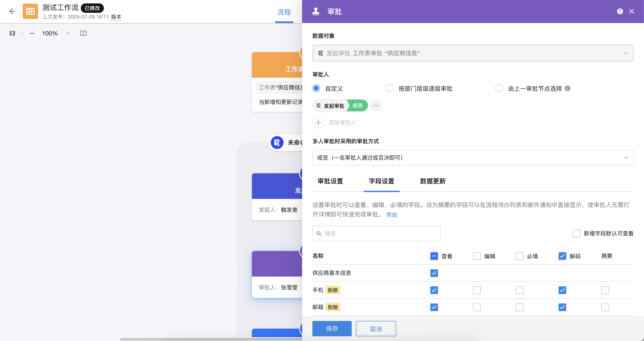Fit canvas to screen icon

(x=83, y=33)
